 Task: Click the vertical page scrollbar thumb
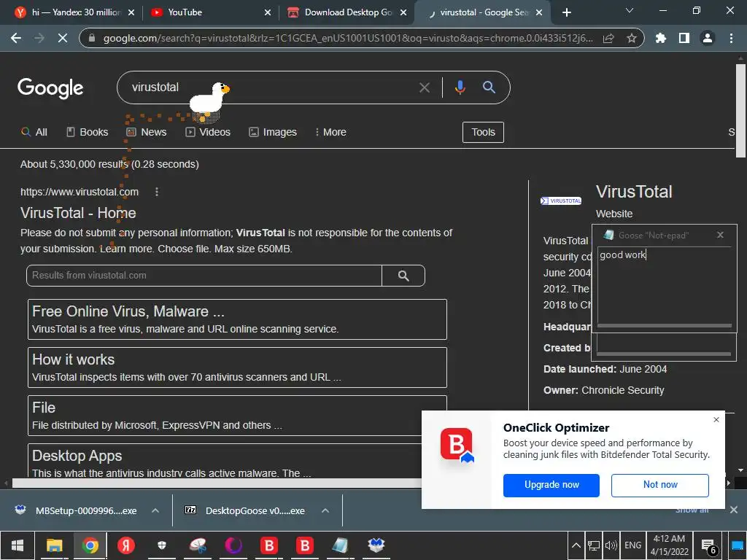tap(740, 109)
